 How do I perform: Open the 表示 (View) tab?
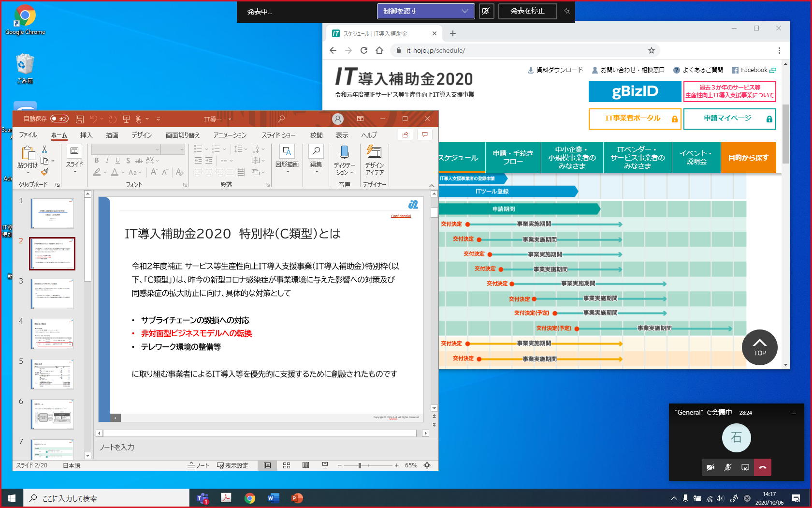click(342, 135)
